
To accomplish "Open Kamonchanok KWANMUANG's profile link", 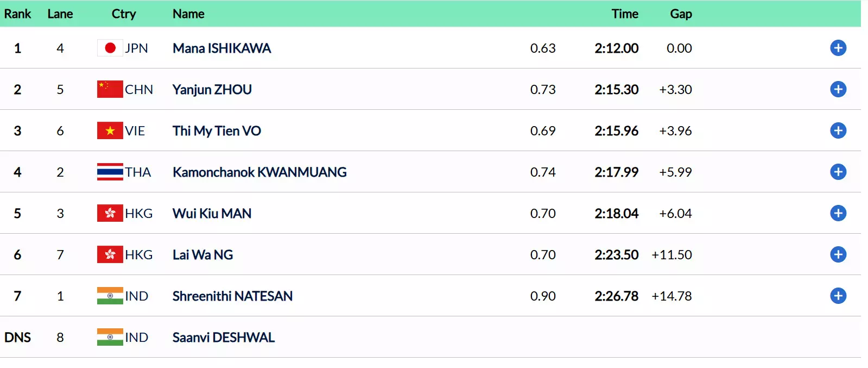I will point(259,172).
